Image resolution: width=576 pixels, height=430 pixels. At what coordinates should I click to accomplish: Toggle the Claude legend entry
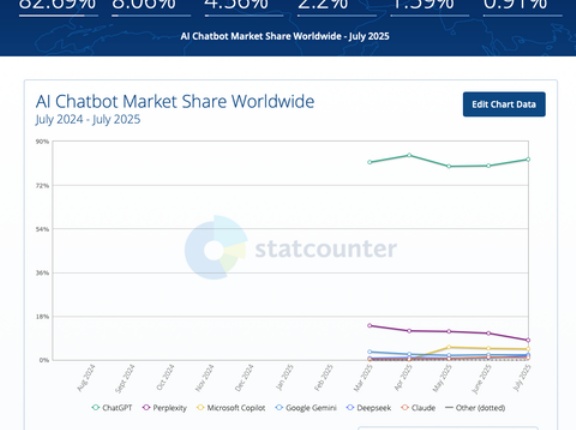pyautogui.click(x=418, y=408)
